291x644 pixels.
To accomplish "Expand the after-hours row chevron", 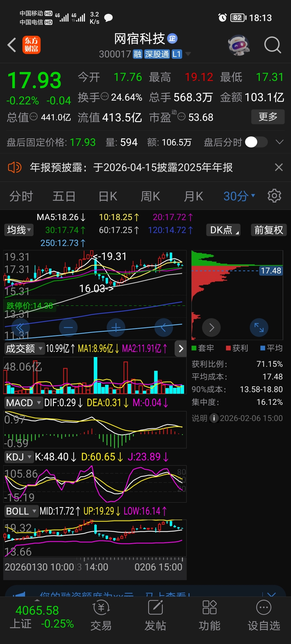I will click(280, 142).
